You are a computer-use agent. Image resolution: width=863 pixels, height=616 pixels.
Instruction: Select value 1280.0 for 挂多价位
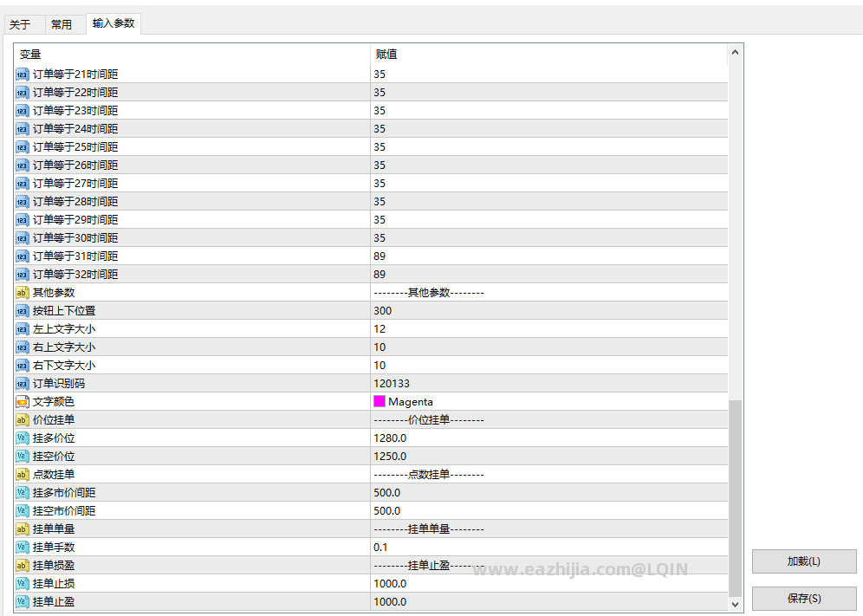coord(390,438)
